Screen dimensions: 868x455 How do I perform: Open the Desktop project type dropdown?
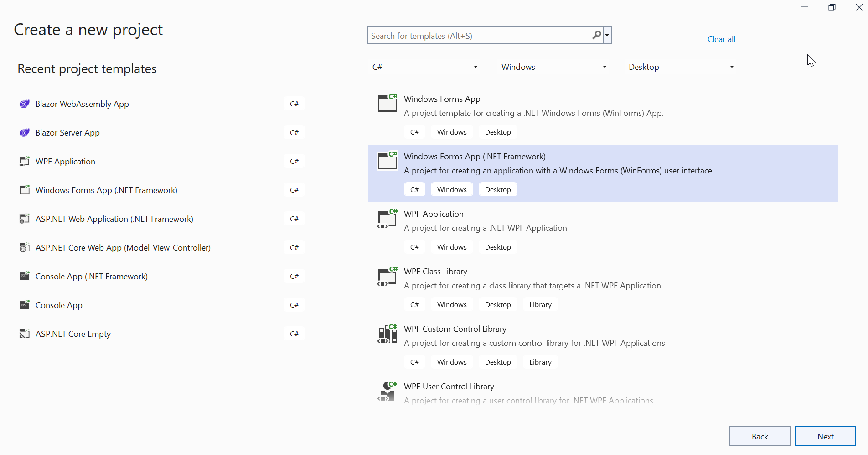[681, 67]
